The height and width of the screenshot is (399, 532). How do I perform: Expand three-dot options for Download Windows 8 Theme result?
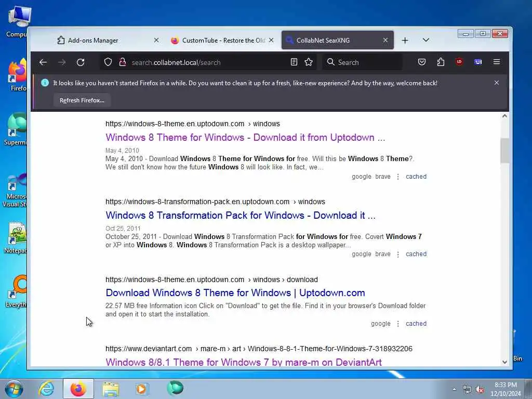[x=397, y=324]
